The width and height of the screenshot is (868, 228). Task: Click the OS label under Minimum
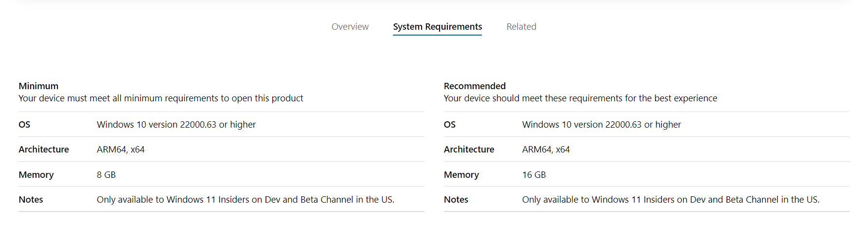tap(24, 124)
